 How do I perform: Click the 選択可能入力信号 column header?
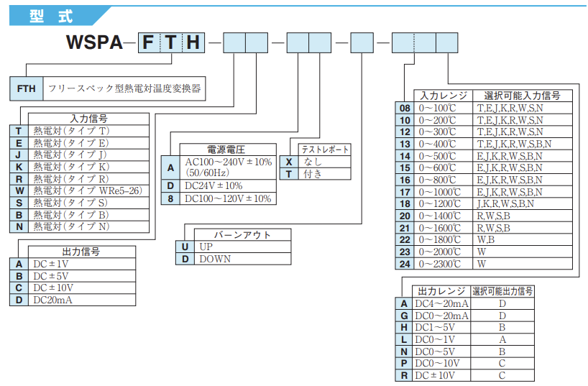tap(523, 96)
